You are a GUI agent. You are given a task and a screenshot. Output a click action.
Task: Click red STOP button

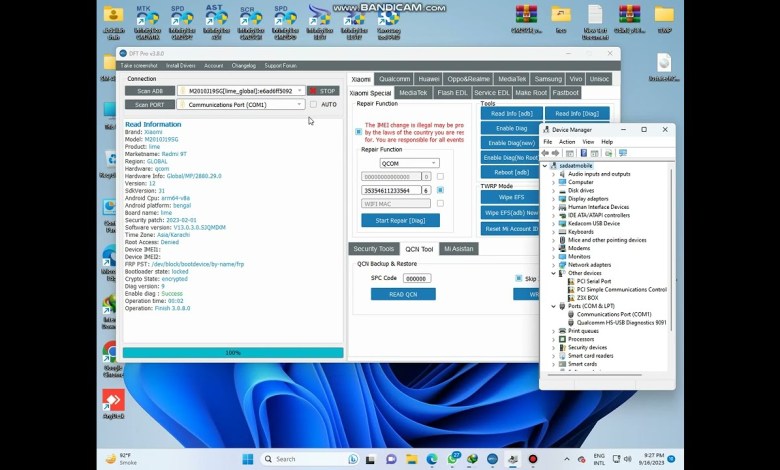click(323, 91)
